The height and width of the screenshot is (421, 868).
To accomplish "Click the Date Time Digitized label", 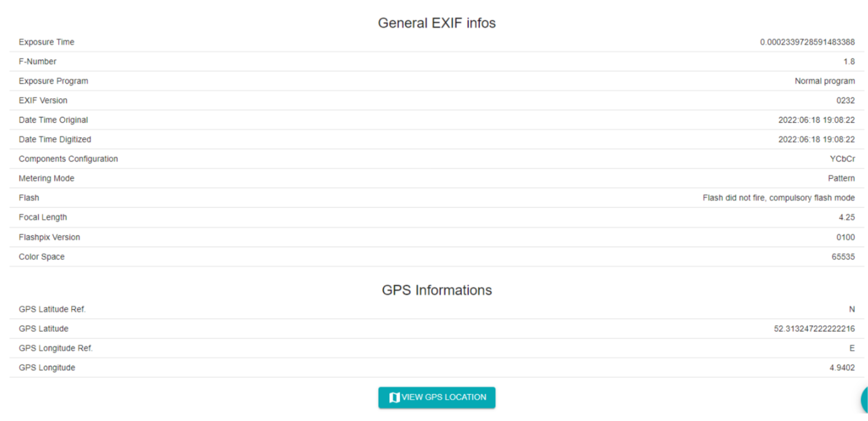I will pyautogui.click(x=55, y=140).
